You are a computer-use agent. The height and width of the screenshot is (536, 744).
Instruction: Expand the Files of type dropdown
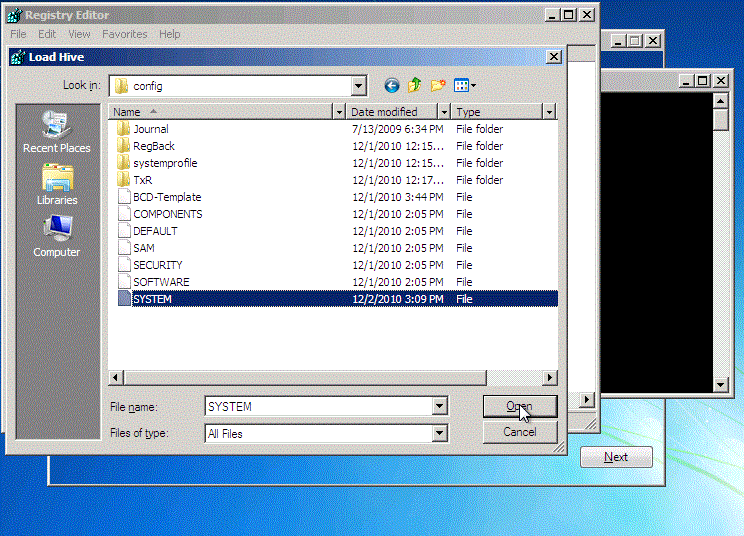tap(439, 433)
